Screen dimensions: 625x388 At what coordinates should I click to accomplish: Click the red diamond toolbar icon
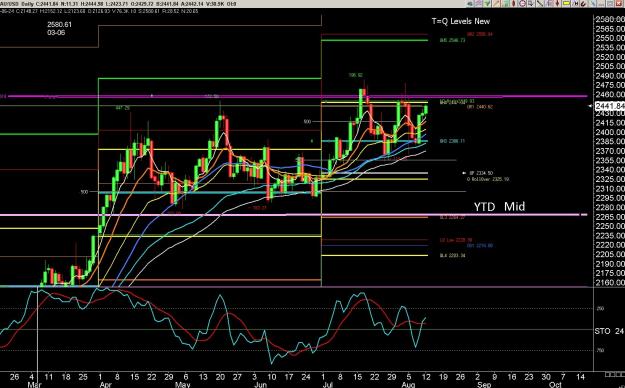[513, 4]
